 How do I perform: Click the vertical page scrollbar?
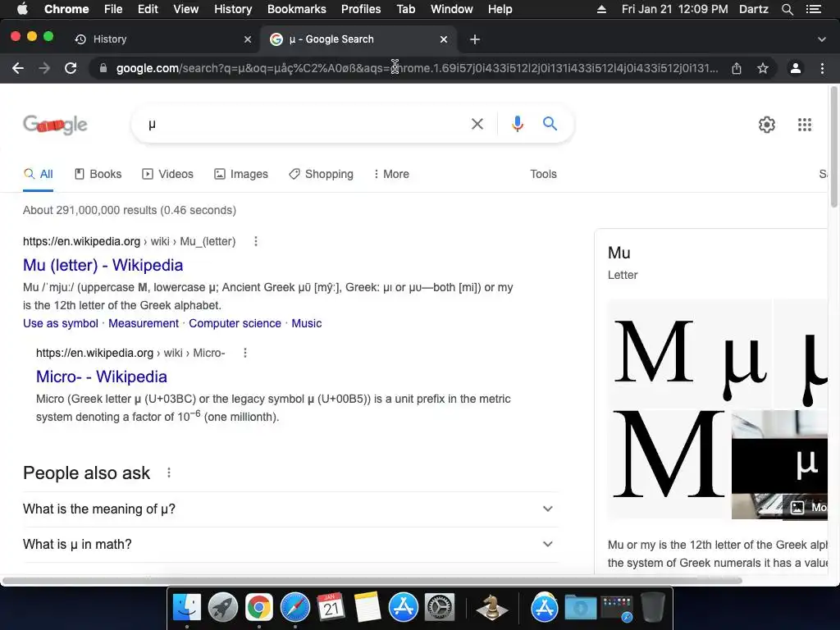click(x=833, y=146)
